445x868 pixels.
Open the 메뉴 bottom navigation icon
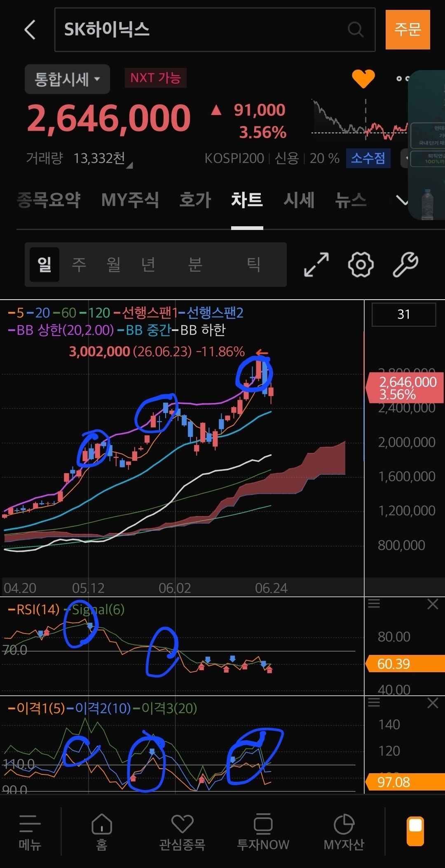coord(30,832)
